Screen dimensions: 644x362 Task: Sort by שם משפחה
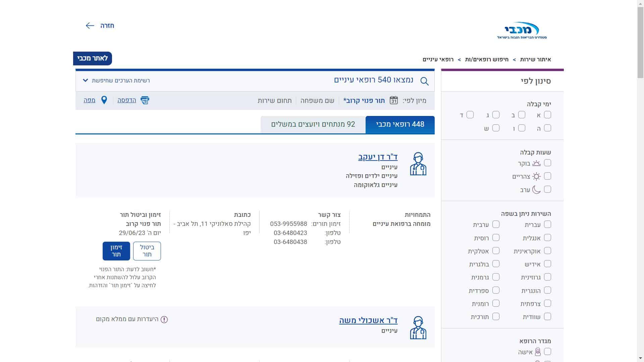[x=317, y=101]
